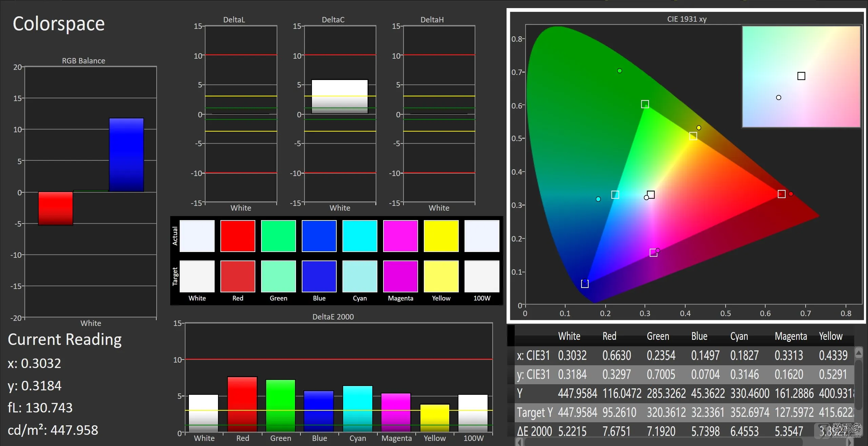Select the Actual White color swatch
The height and width of the screenshot is (446, 868).
[197, 236]
